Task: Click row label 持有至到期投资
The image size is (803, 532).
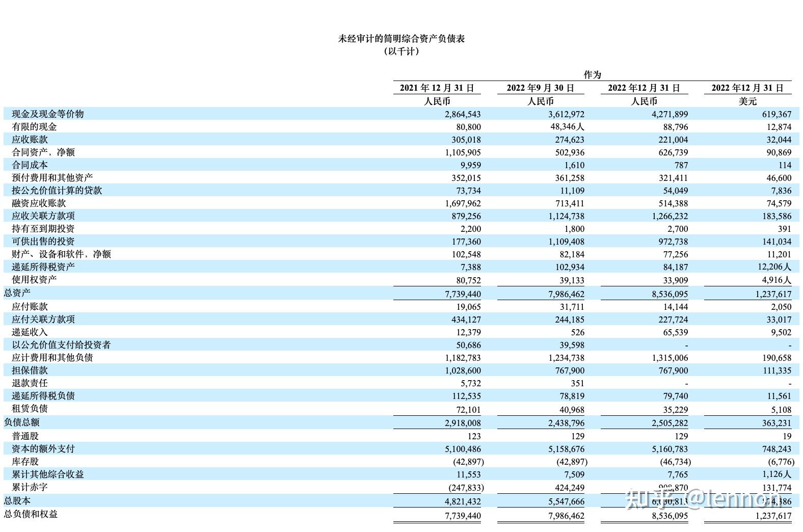Action: coord(43,228)
